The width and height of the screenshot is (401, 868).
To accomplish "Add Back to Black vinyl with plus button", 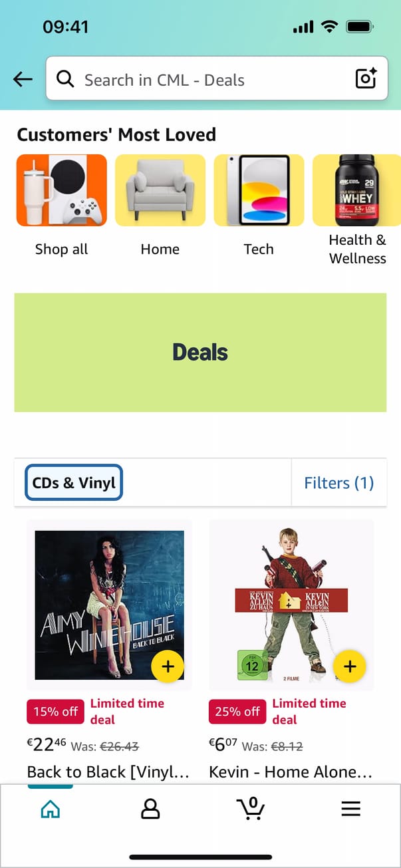I will [168, 666].
